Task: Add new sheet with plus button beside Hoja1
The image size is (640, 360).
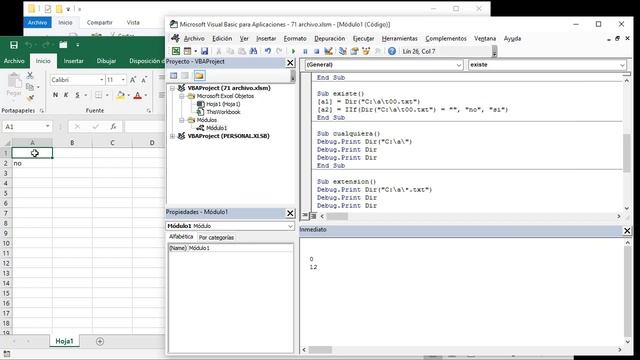Action: tap(100, 341)
